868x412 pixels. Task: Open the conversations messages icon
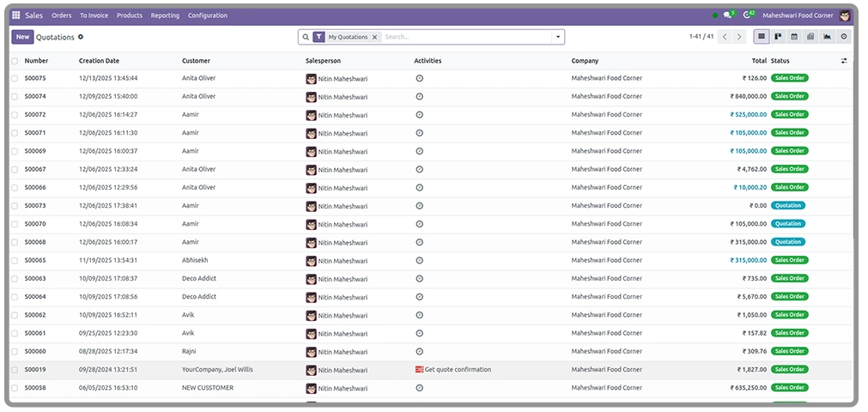(727, 15)
